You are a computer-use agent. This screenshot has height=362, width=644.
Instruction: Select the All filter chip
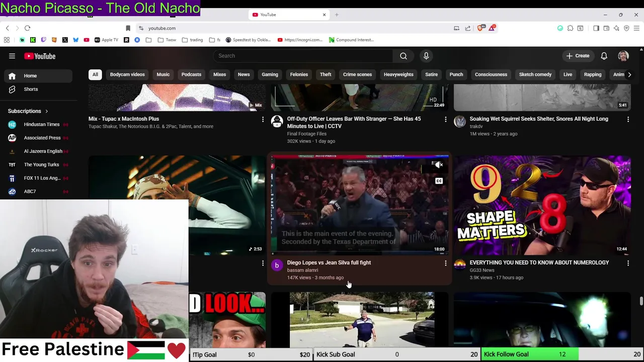click(x=95, y=74)
